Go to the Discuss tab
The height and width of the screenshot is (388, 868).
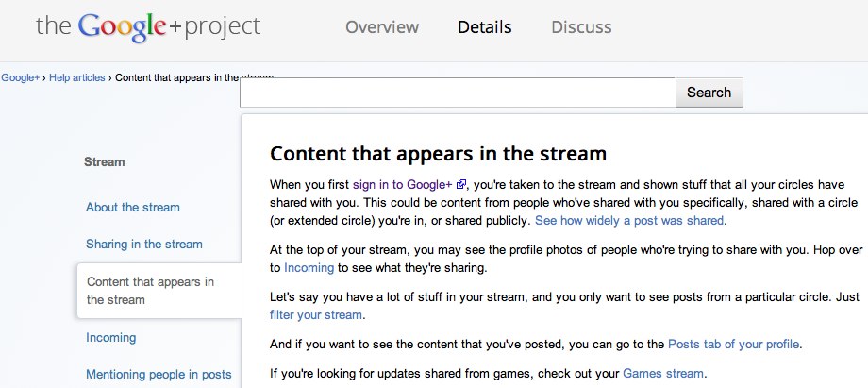click(x=581, y=27)
